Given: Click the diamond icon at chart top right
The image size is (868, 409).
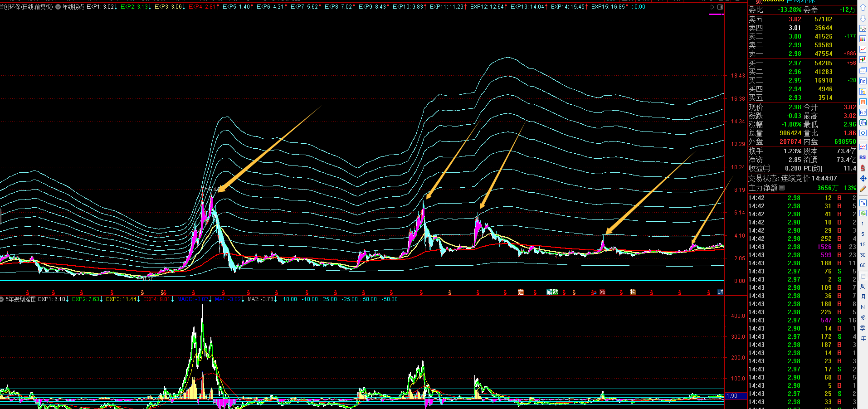Looking at the screenshot, I should [x=712, y=7].
